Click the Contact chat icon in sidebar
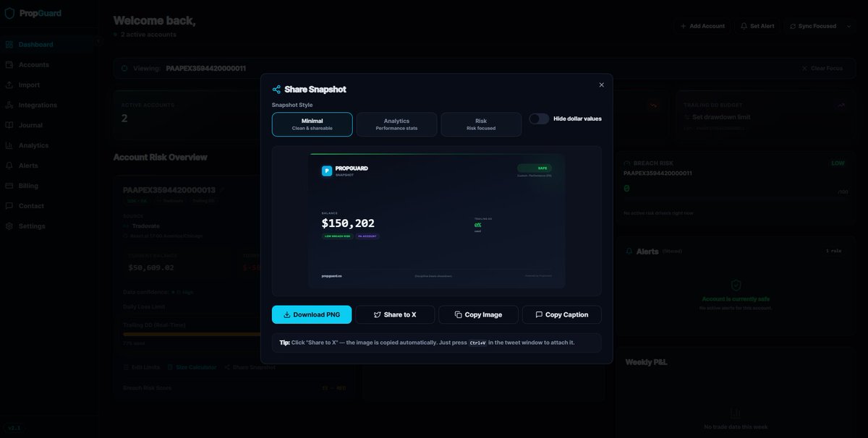This screenshot has width=868, height=438. click(9, 206)
